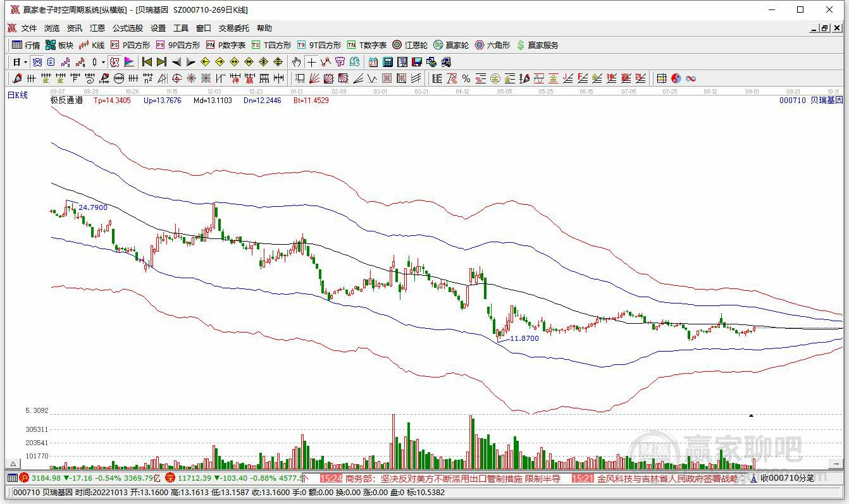849x504 pixels.
Task: Open the 公式选股 menu
Action: [x=128, y=28]
